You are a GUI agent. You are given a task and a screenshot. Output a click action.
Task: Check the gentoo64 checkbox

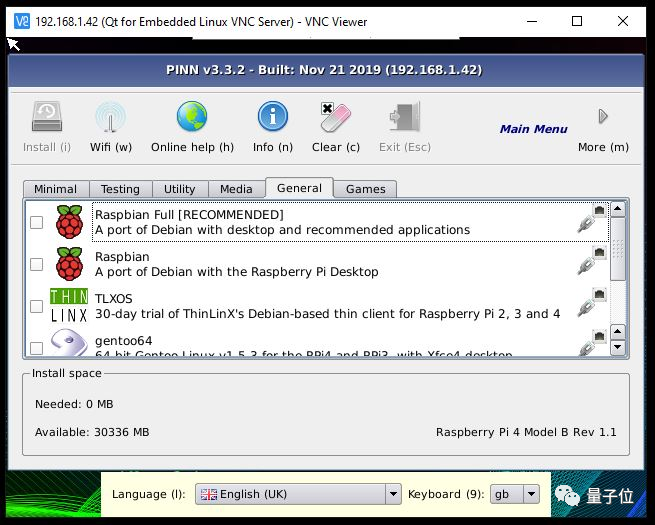pyautogui.click(x=37, y=347)
